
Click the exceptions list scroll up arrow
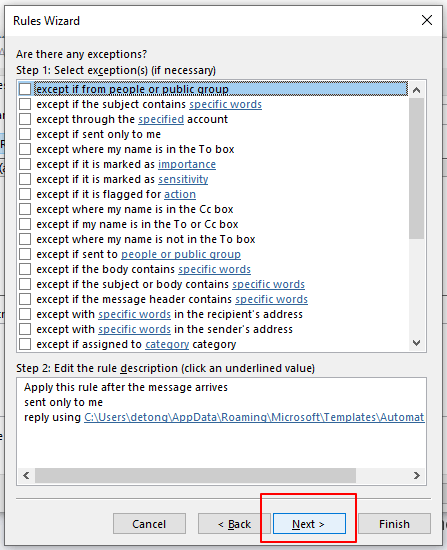(416, 90)
